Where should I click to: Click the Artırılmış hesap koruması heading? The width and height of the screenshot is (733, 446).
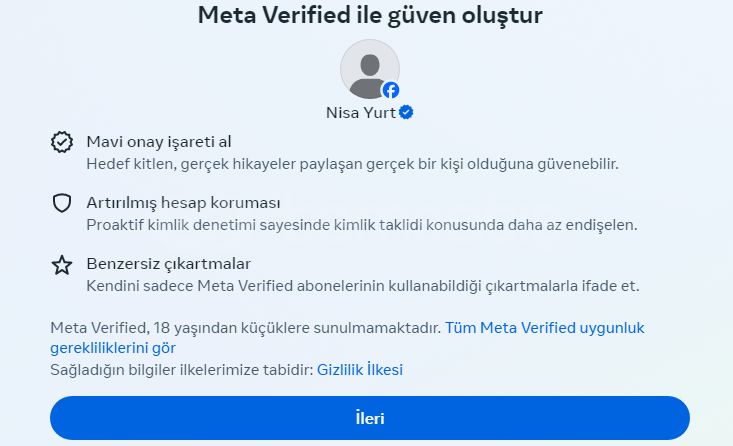183,202
